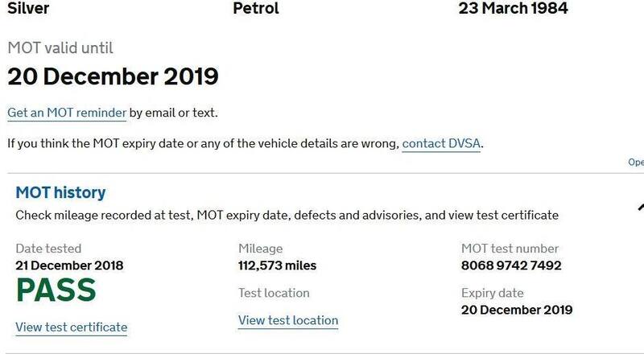Click the bold 20 December 2019 heading
Screen dimensions: 644x362
coord(113,77)
